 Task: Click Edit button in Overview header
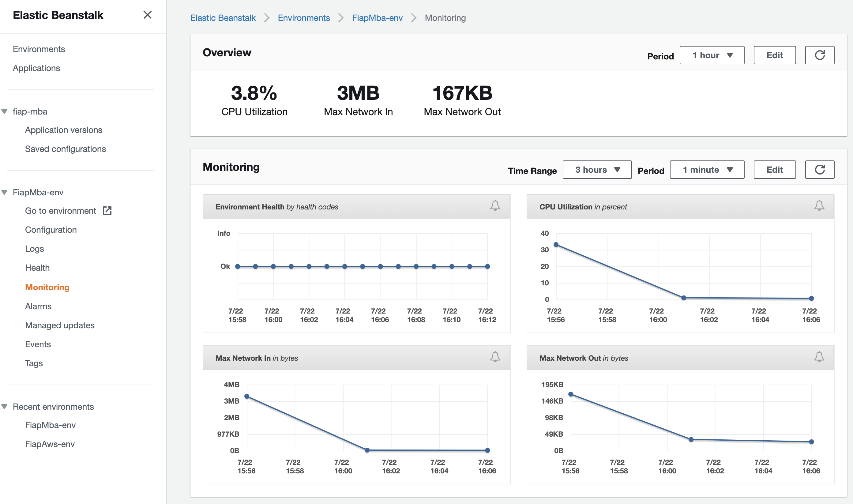[x=774, y=55]
